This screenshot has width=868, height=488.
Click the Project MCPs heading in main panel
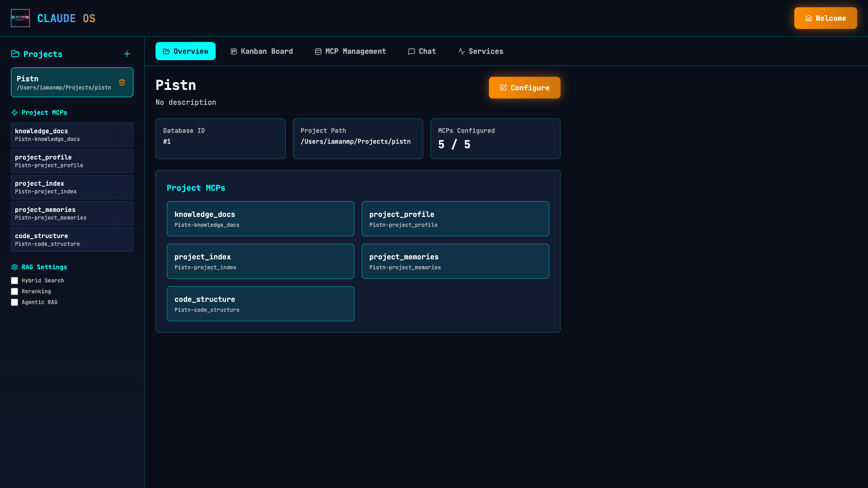pos(196,188)
